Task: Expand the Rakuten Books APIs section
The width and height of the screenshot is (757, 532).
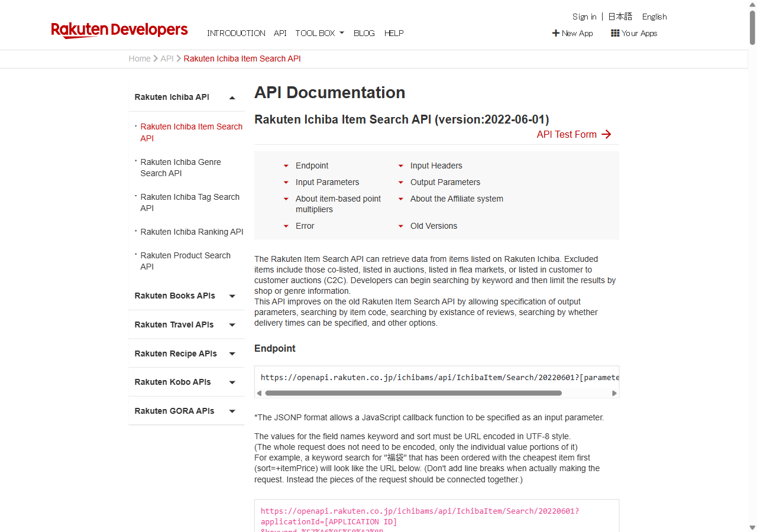Action: point(232,296)
